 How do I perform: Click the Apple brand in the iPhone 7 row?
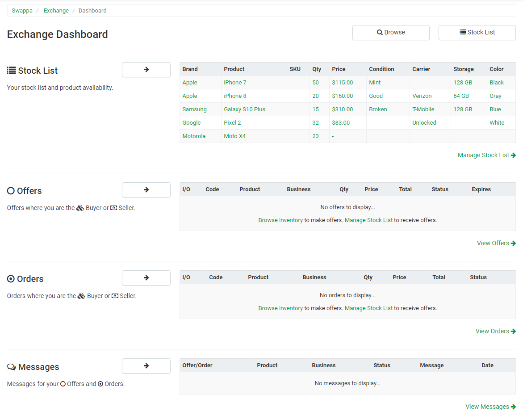click(190, 82)
